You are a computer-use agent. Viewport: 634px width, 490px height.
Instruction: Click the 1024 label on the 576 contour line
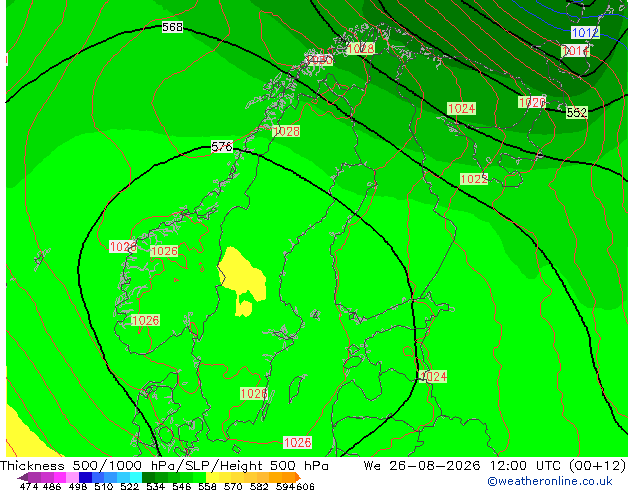pyautogui.click(x=433, y=376)
